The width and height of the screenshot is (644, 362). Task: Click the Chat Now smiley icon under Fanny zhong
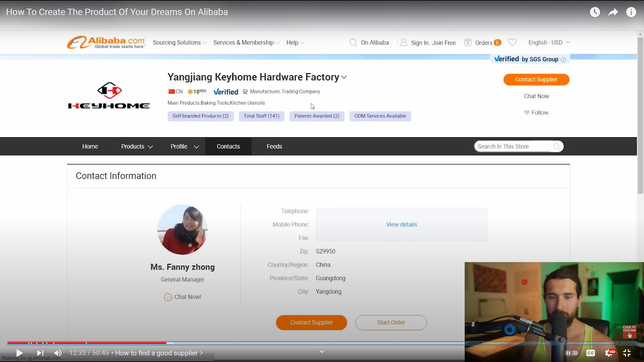click(168, 297)
